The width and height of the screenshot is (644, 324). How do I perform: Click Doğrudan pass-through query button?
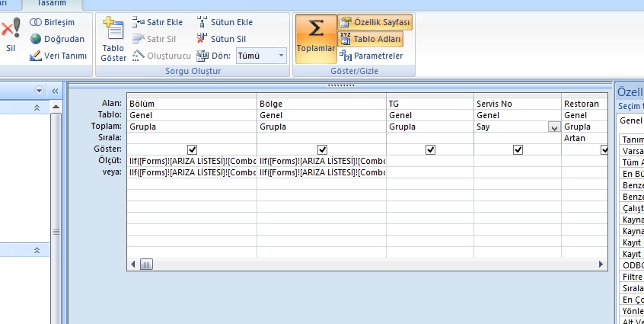pyautogui.click(x=57, y=39)
